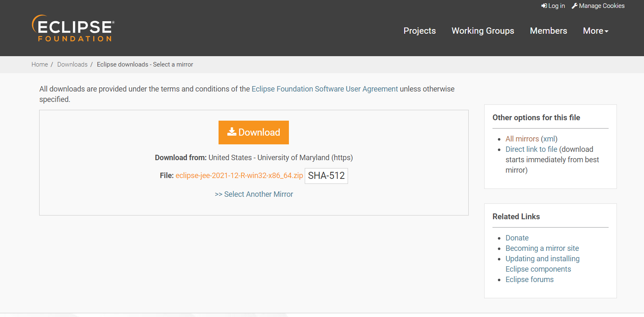Navigate to the Downloads breadcrumb
Screen dimensions: 644x317
pyautogui.click(x=72, y=64)
